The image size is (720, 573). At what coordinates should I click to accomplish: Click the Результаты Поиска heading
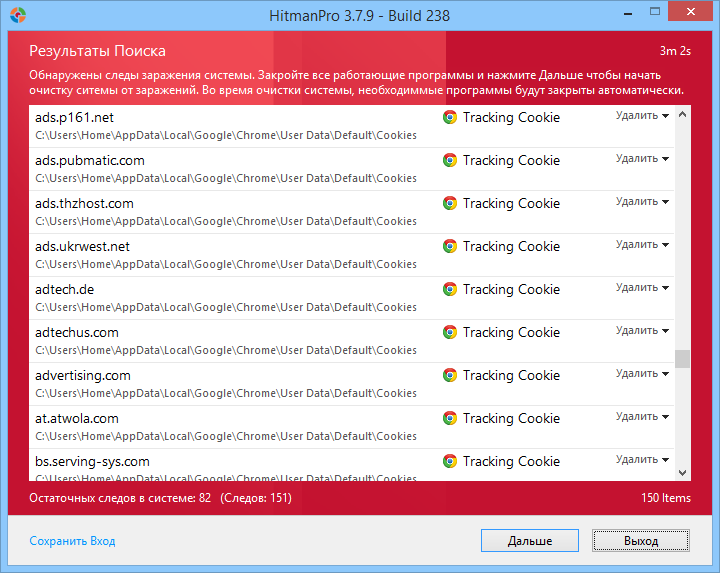tap(97, 51)
